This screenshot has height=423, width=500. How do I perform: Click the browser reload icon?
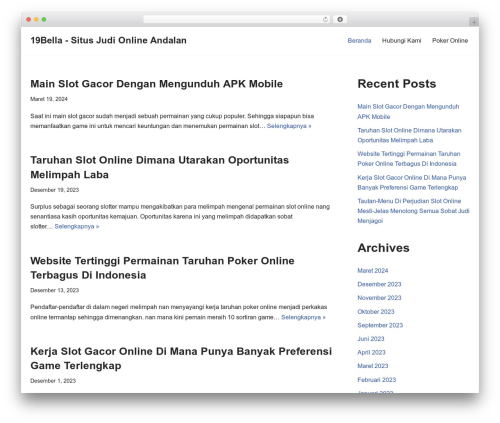[x=325, y=20]
